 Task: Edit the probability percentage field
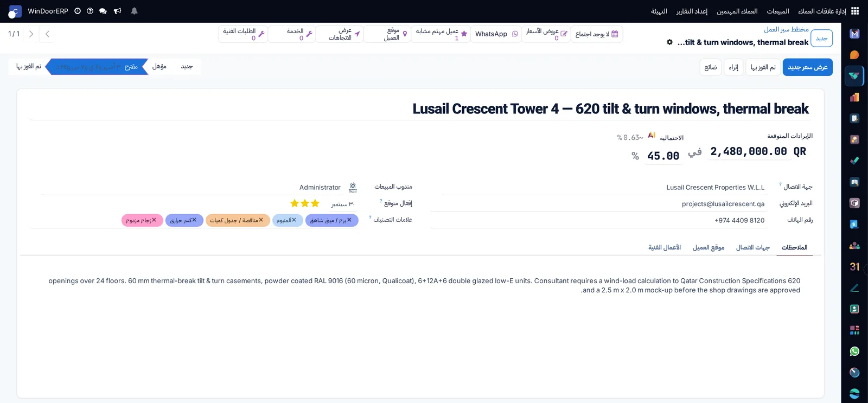coord(663,156)
